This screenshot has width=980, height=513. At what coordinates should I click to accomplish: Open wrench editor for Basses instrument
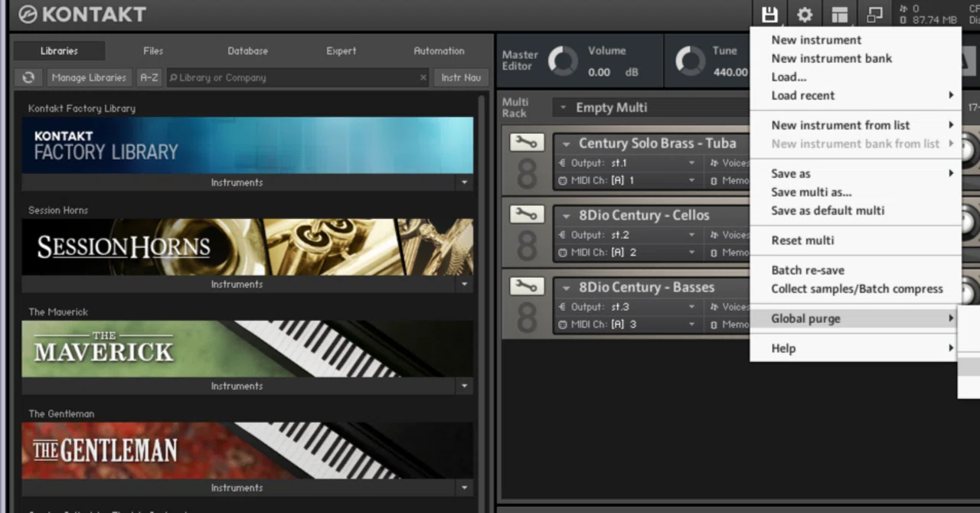pyautogui.click(x=526, y=286)
